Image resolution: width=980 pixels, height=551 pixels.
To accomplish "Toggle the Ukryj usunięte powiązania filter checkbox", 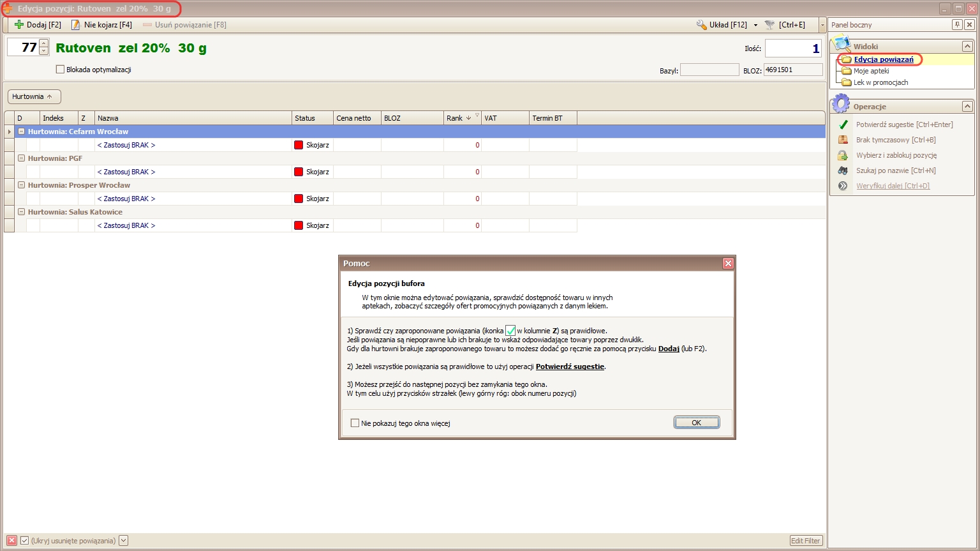I will 25,541.
